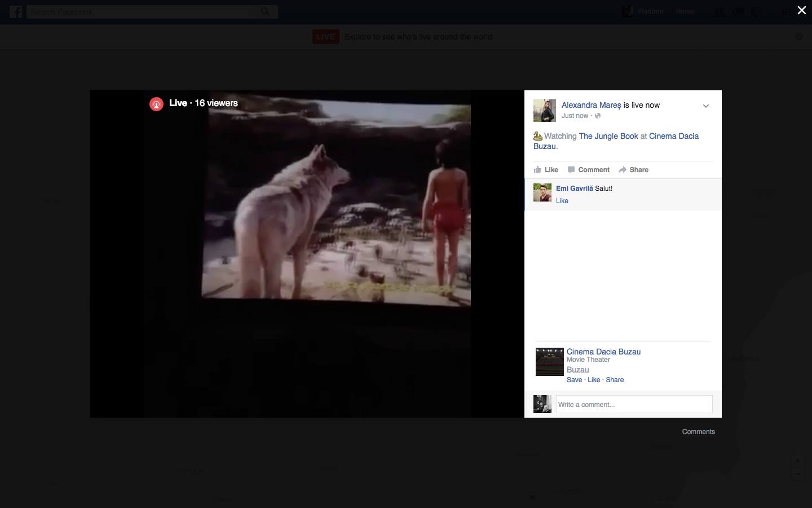
Task: Like Emi Gavrilă's 'Salut!' comment
Action: [562, 201]
